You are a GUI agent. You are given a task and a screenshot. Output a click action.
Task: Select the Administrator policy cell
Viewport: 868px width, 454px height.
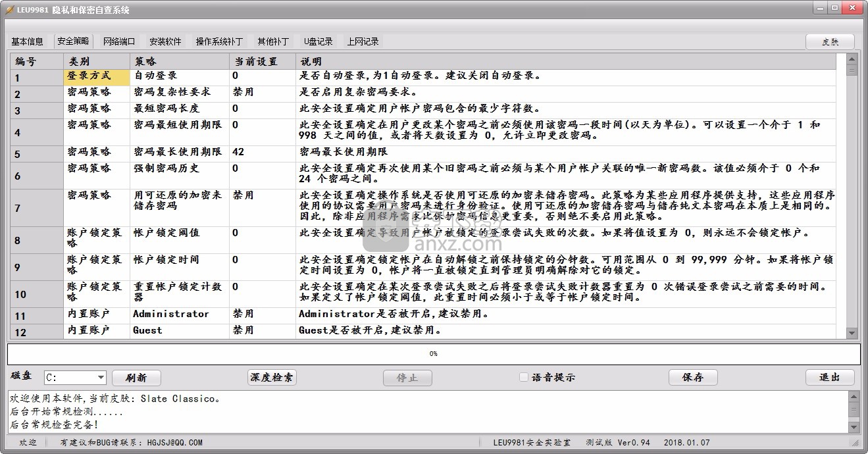click(180, 316)
